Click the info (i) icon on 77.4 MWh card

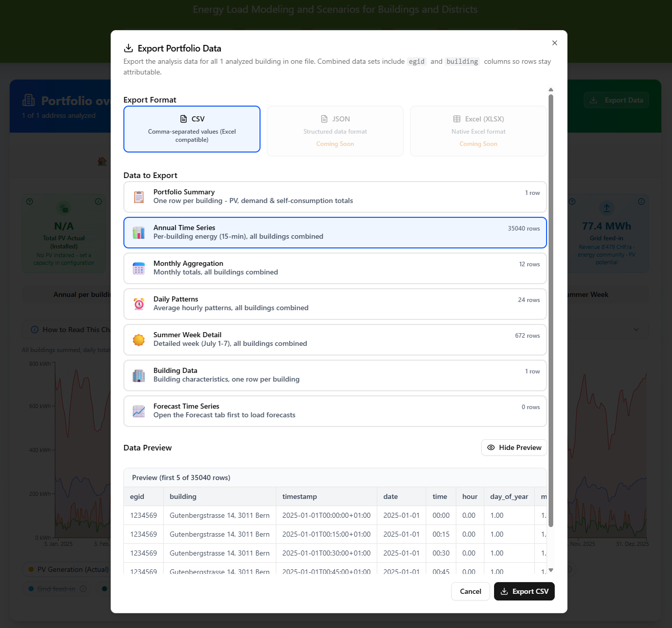click(x=641, y=202)
